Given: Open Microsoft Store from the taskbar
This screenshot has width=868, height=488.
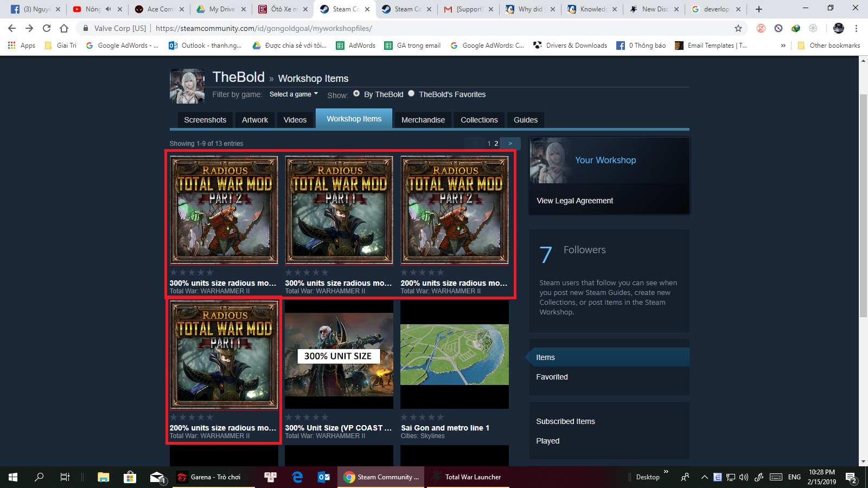Looking at the screenshot, I should point(130,477).
